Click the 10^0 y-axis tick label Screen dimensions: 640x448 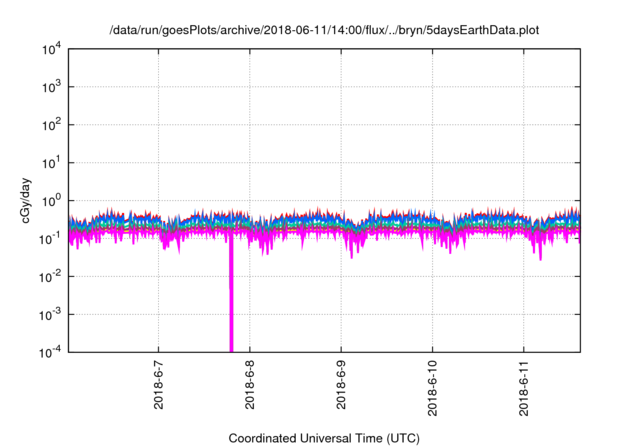coord(50,200)
